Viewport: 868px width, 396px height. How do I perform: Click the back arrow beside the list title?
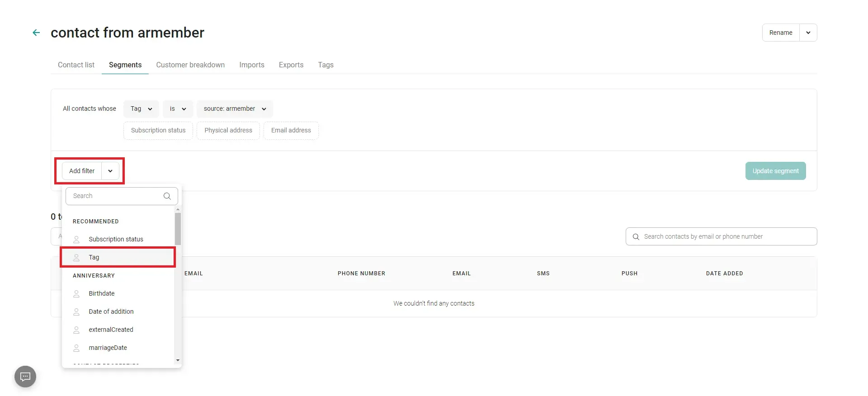[x=36, y=33]
